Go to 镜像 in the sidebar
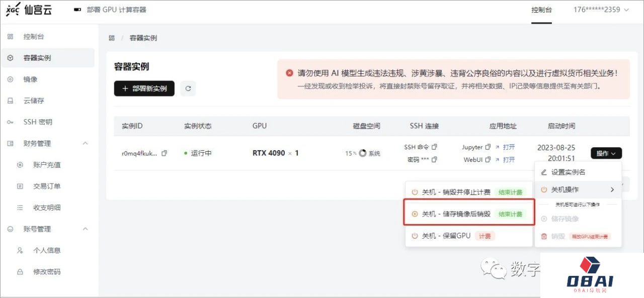644x298 pixels. (30, 79)
